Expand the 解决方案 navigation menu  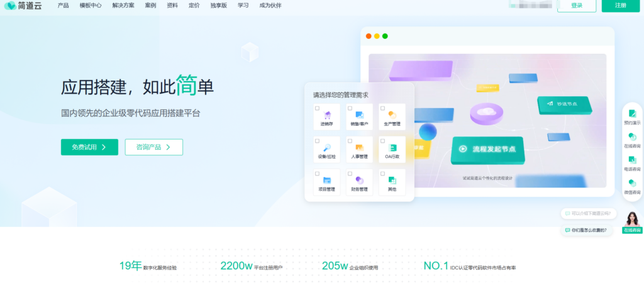(124, 5)
